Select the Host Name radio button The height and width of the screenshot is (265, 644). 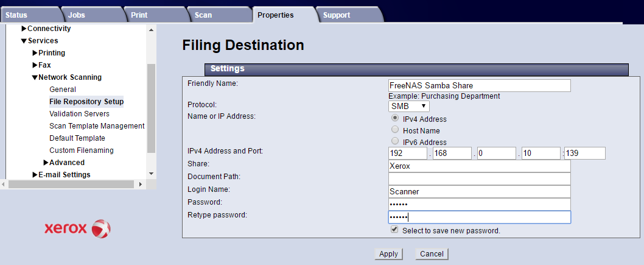point(396,130)
